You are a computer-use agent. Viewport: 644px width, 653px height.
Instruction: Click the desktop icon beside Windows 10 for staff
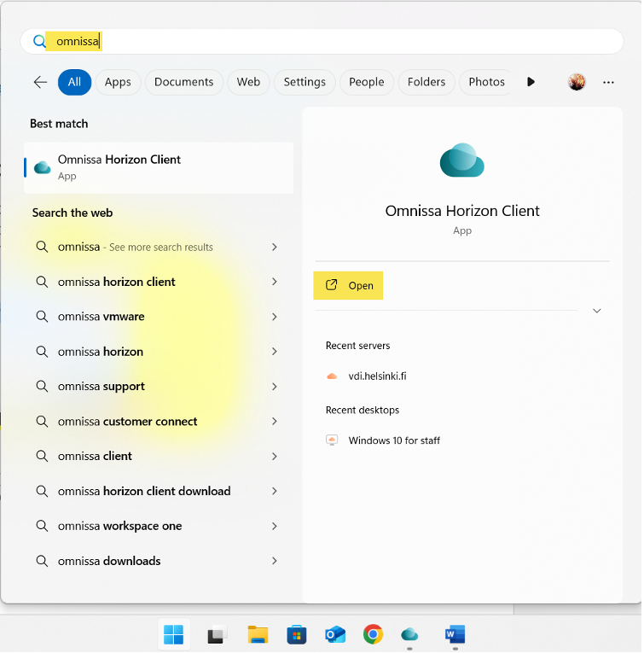click(x=332, y=440)
